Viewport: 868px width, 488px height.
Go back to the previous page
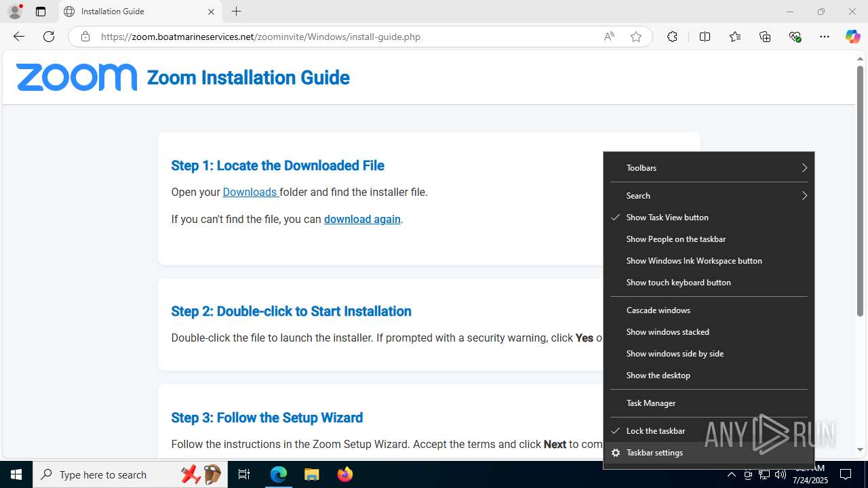pos(19,37)
